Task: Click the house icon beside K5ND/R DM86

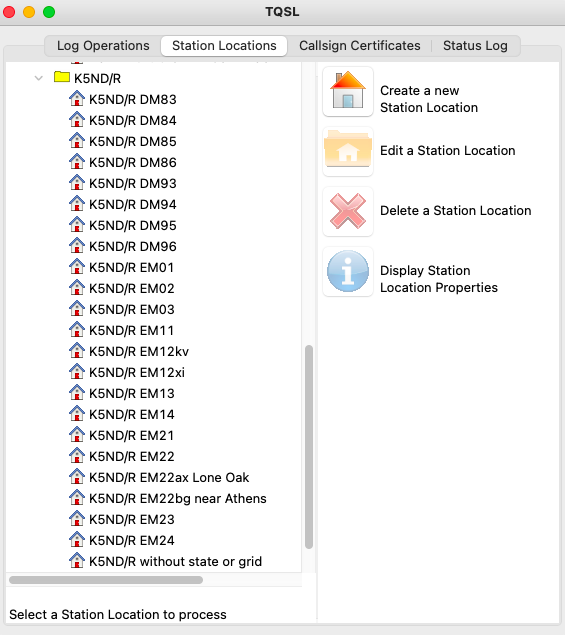Action: pos(77,162)
